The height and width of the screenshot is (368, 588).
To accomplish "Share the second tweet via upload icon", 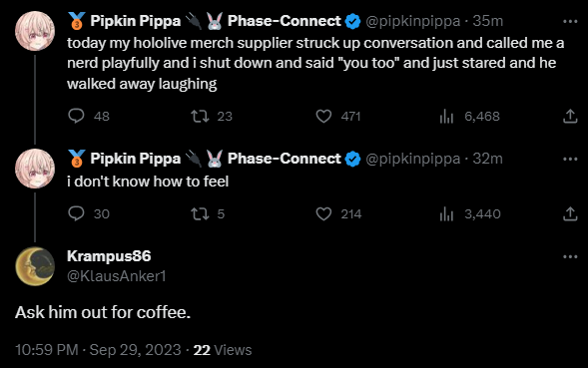I will 570,213.
